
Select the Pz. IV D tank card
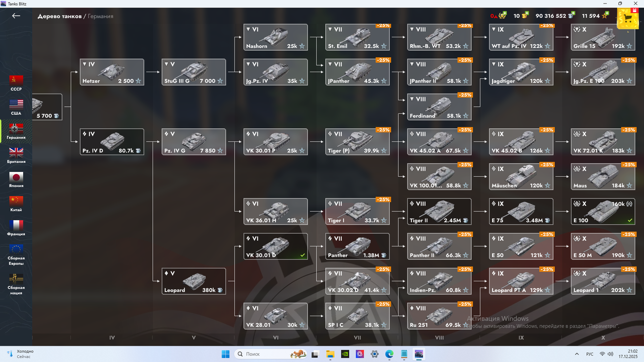point(112,142)
